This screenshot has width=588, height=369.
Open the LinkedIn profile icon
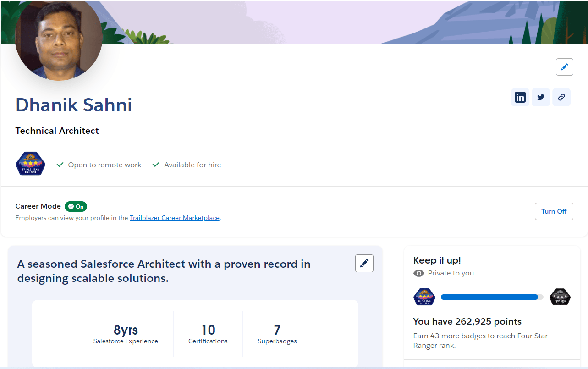pyautogui.click(x=520, y=97)
